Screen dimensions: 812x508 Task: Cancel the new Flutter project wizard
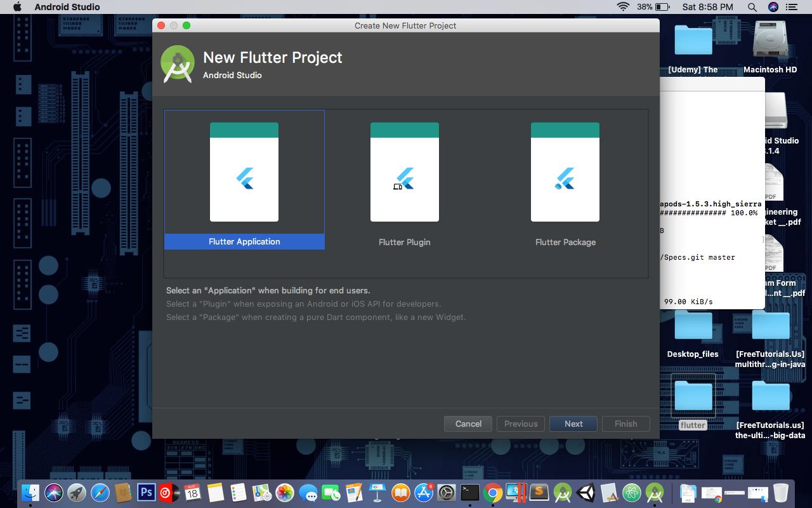coord(468,424)
